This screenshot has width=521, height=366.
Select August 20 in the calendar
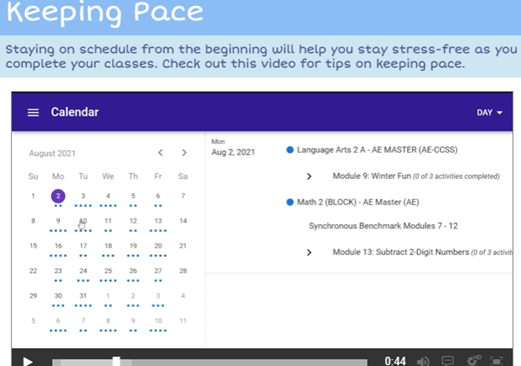(158, 246)
